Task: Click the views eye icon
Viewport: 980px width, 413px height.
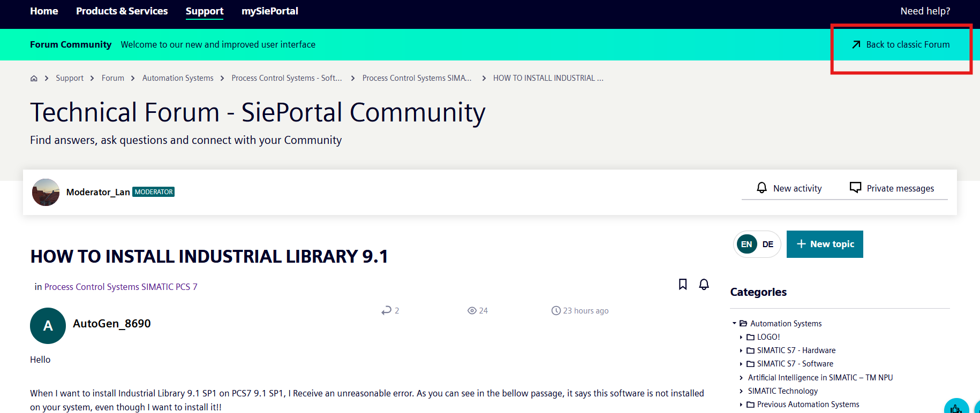Action: (472, 310)
